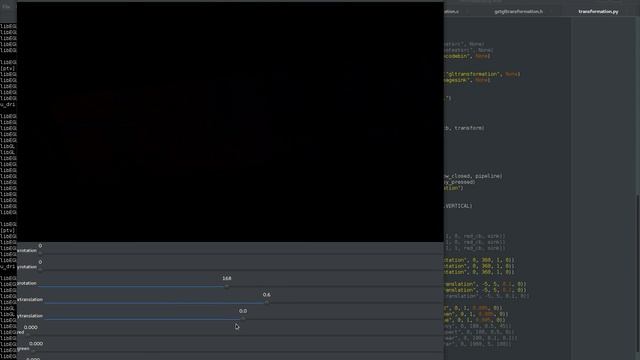The image size is (640, 360).
Task: Click the yrotation slider handle
Action: pyautogui.click(x=40, y=269)
